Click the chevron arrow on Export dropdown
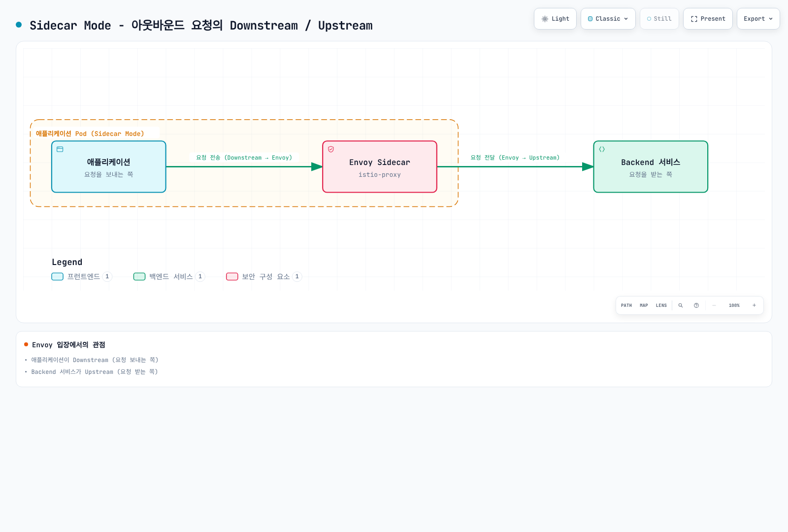 [771, 19]
